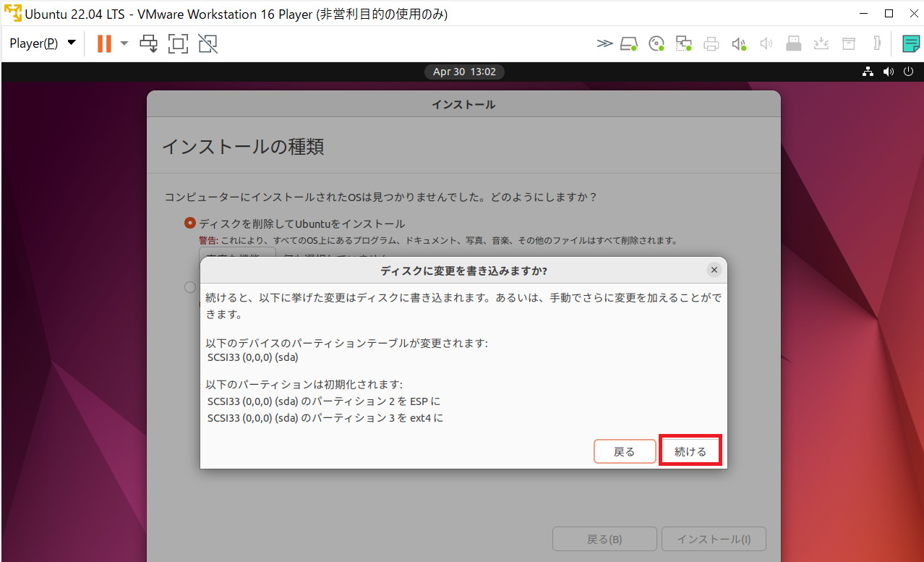Click 戻る in the disk write dialog
924x562 pixels.
pos(625,451)
